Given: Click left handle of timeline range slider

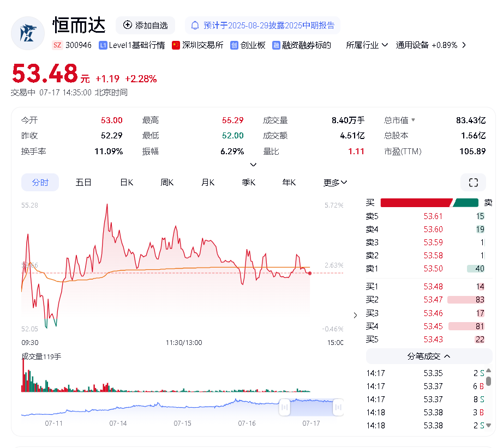Looking at the screenshot, I should (x=284, y=407).
